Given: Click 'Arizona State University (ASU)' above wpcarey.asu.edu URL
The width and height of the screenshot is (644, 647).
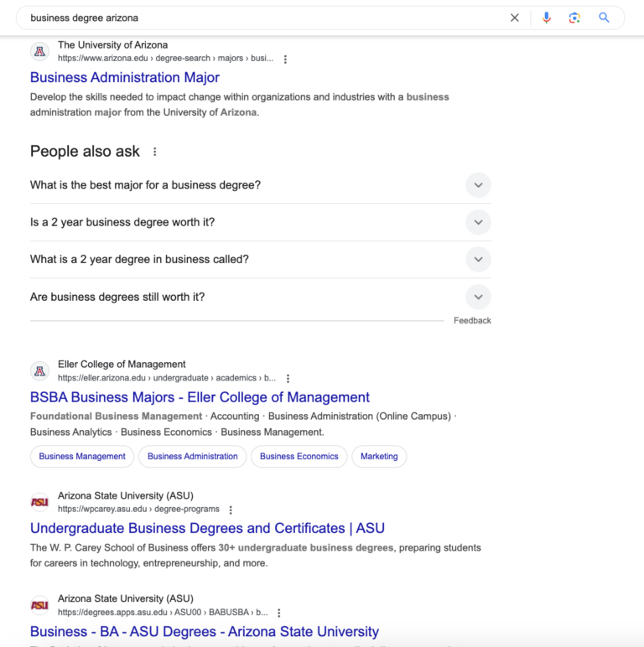Looking at the screenshot, I should (x=126, y=495).
